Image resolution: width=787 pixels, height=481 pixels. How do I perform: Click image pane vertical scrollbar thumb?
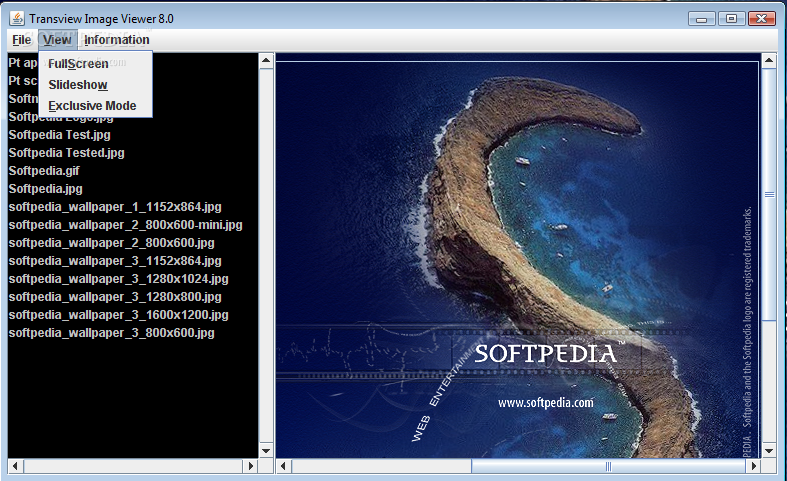769,194
